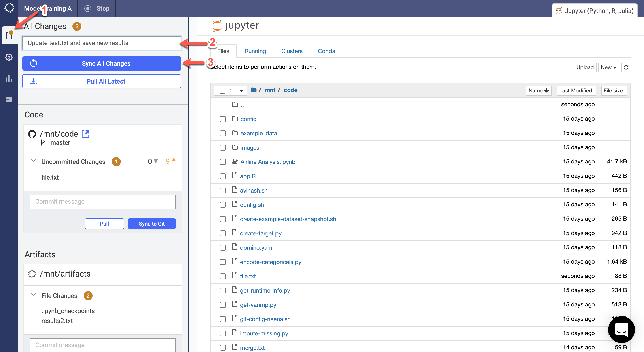Open /mnt/code repository external link icon
The image size is (644, 352).
click(85, 134)
